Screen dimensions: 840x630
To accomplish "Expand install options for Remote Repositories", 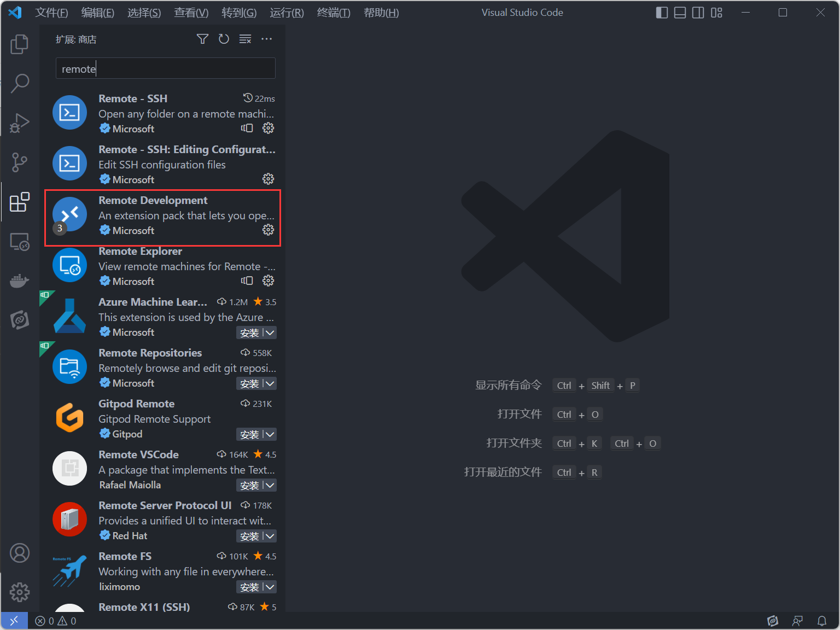I will coord(270,383).
